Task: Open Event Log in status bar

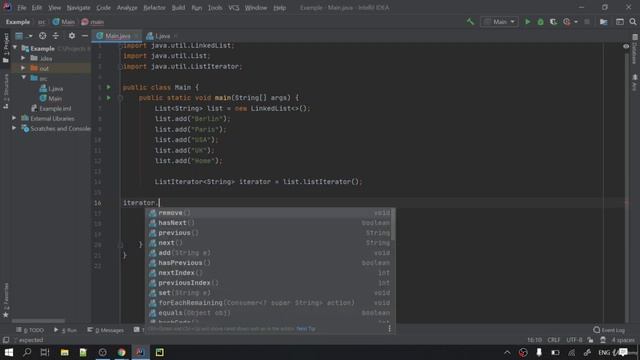Action: (x=609, y=330)
